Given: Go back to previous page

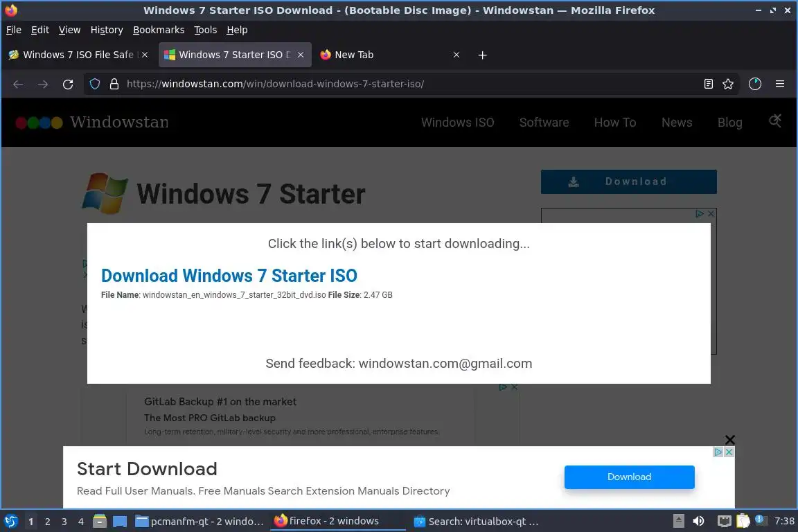Looking at the screenshot, I should coord(18,84).
